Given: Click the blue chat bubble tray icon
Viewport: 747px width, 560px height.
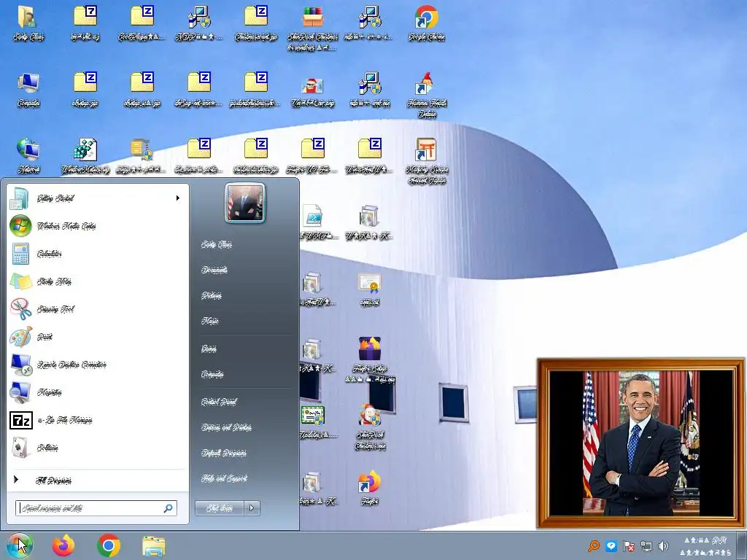Looking at the screenshot, I should coord(611,545).
